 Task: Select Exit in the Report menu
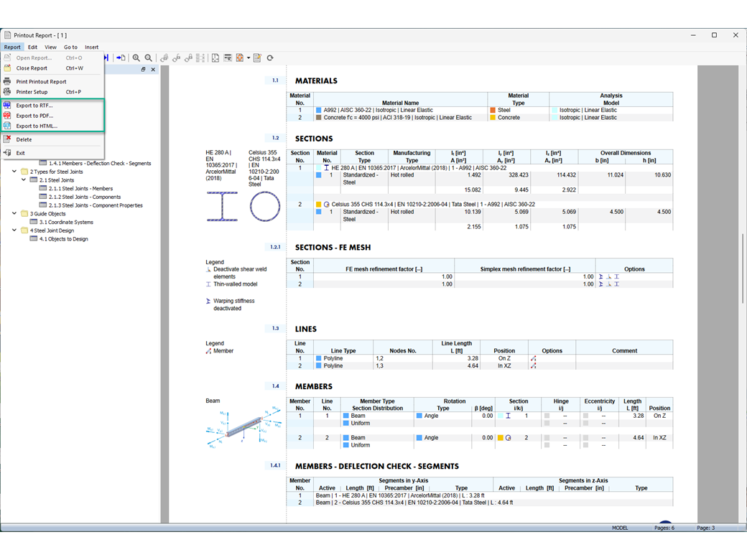point(52,153)
